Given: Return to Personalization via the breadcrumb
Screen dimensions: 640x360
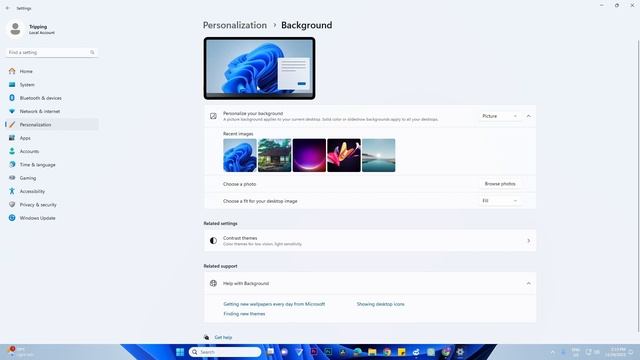Looking at the screenshot, I should click(235, 25).
